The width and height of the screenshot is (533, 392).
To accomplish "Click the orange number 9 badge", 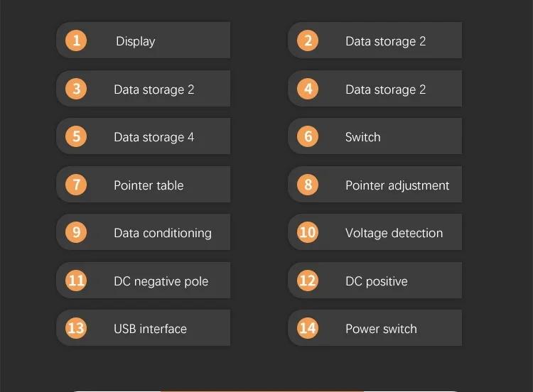I will coord(76,232).
